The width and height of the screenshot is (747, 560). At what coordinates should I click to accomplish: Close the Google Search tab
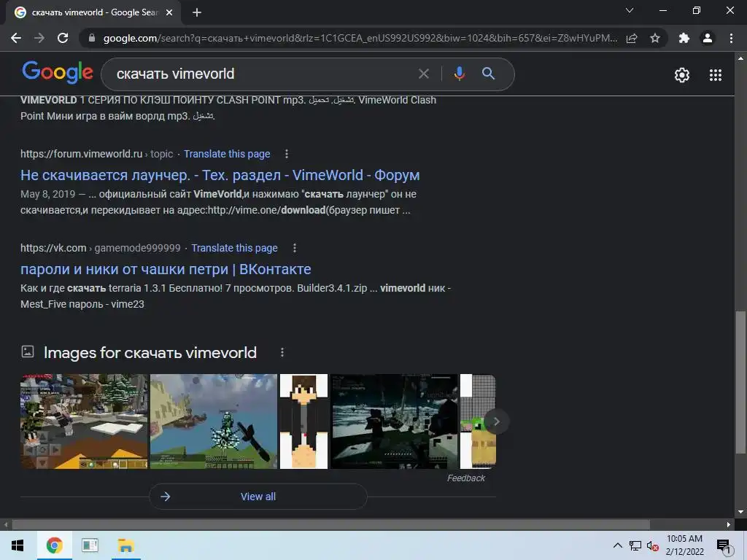169,12
